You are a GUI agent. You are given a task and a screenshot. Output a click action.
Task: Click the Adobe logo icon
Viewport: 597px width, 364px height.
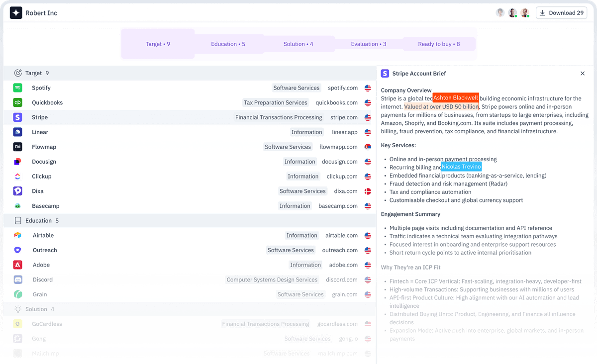tap(18, 265)
